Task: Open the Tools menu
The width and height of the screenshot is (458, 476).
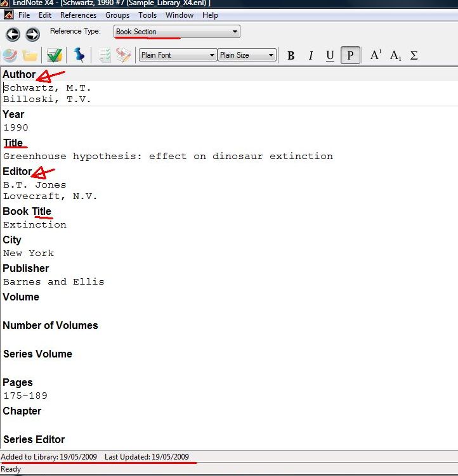Action: [x=147, y=15]
